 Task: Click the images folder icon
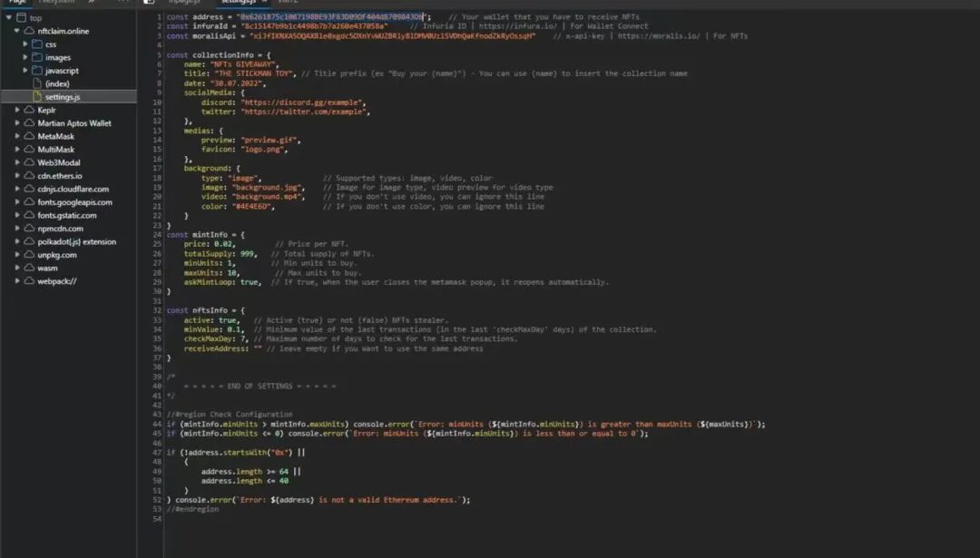(37, 57)
